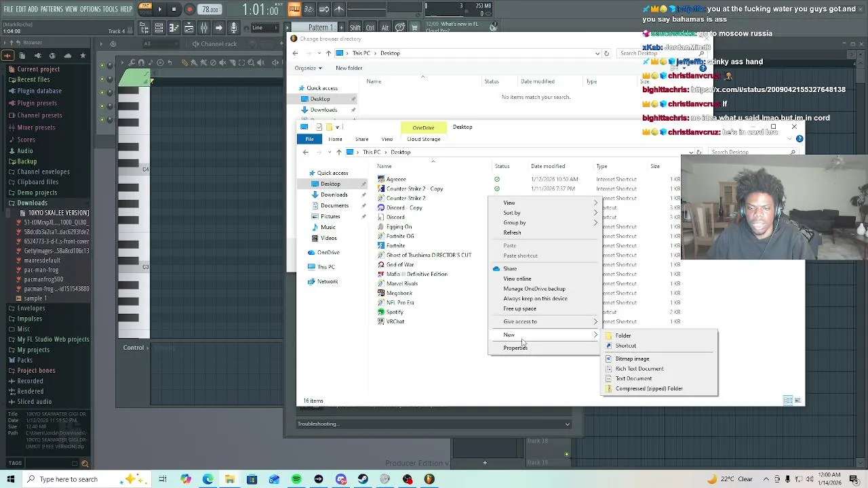Expand the Troubleshooting dropdown
This screenshot has width=868, height=488.
[x=434, y=424]
